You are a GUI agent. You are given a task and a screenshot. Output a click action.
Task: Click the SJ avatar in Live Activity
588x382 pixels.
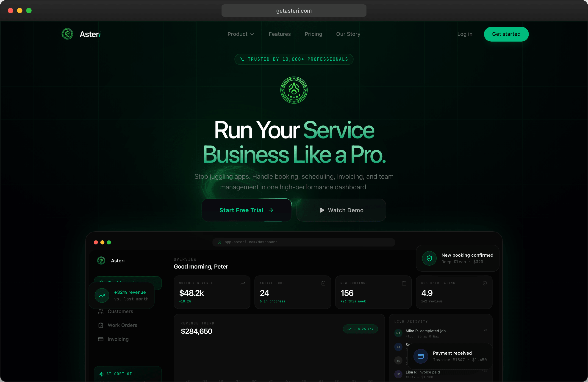click(398, 347)
